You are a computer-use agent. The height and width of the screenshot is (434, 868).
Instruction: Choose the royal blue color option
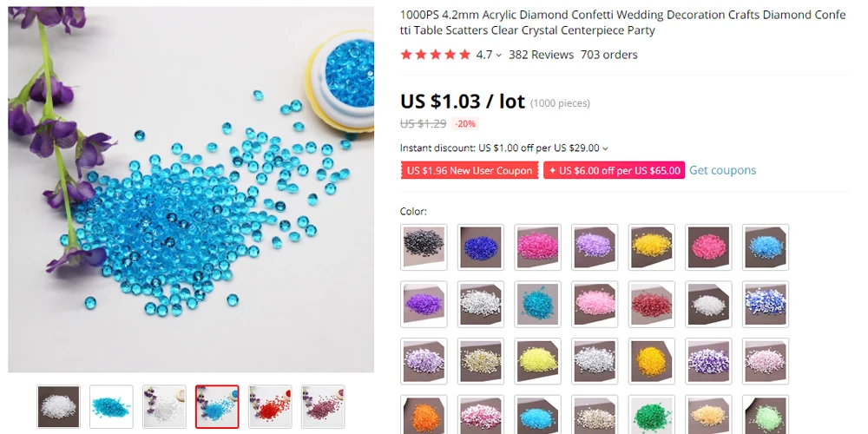(x=481, y=247)
